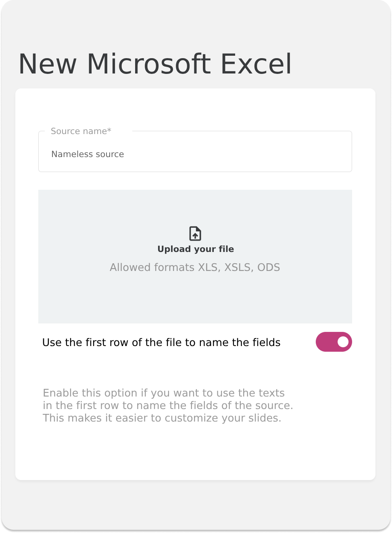Click the 'New Microsoft Excel' heading
The width and height of the screenshot is (392, 533).
click(155, 64)
